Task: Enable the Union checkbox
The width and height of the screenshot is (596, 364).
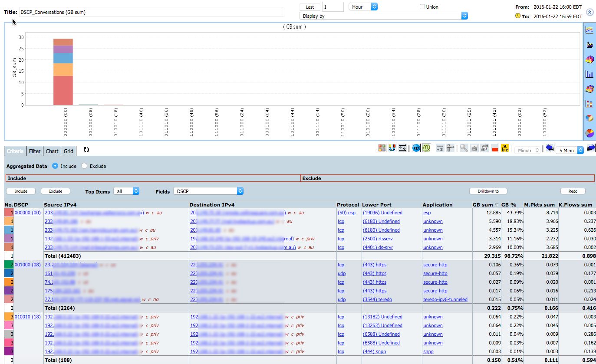Action: tap(422, 7)
